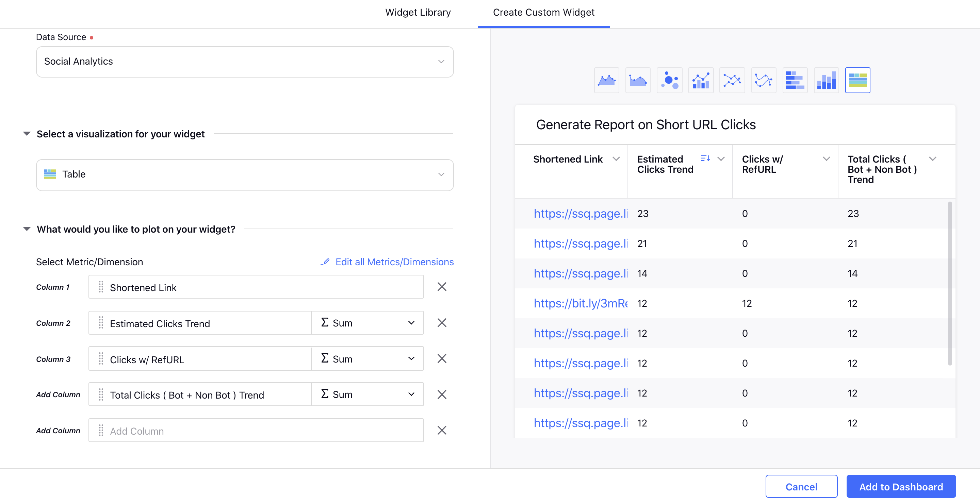Switch to Create Custom Widget tab

click(543, 13)
